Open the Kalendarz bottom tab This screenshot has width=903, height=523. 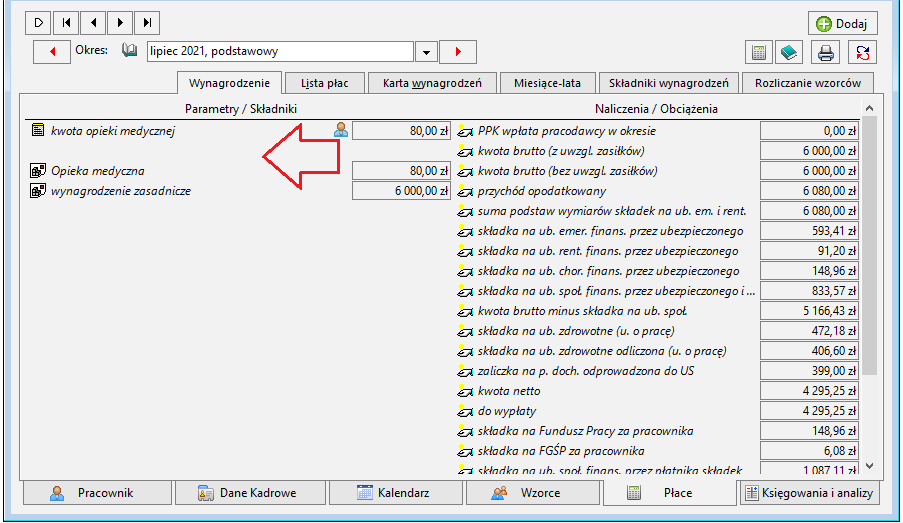point(395,493)
